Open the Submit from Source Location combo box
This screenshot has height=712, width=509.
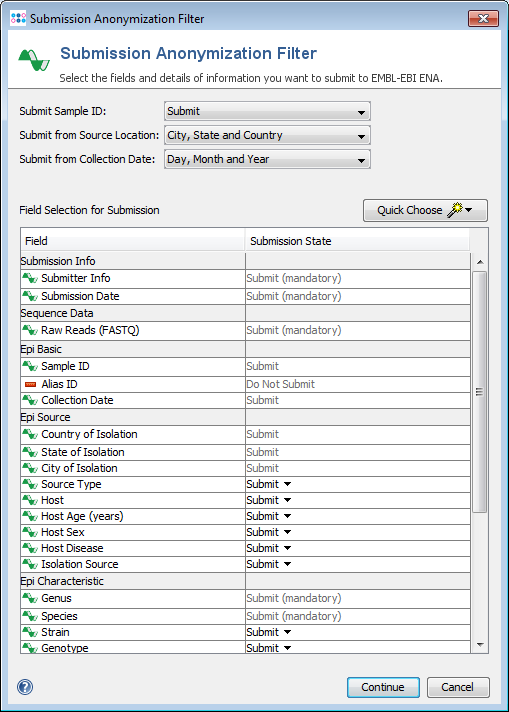click(x=267, y=135)
